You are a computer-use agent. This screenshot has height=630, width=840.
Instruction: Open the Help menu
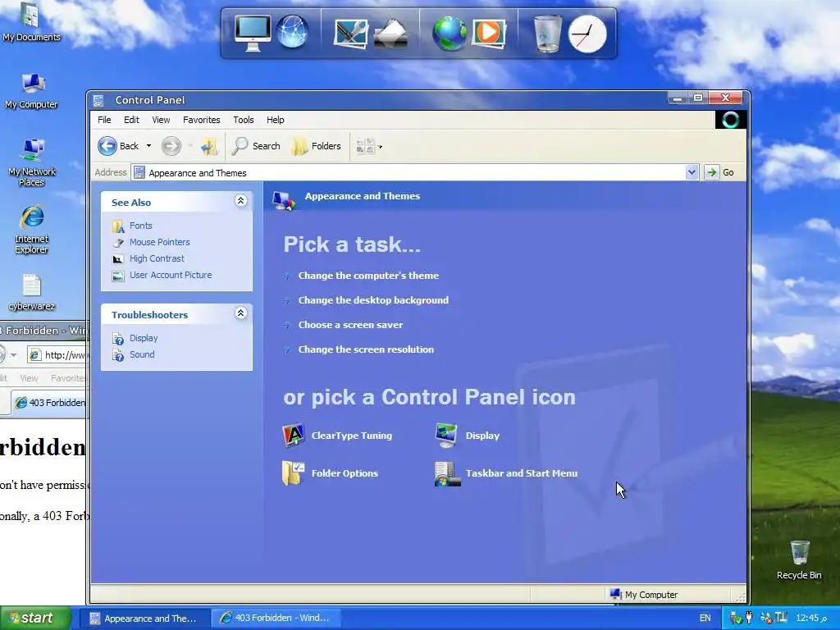pyautogui.click(x=276, y=120)
